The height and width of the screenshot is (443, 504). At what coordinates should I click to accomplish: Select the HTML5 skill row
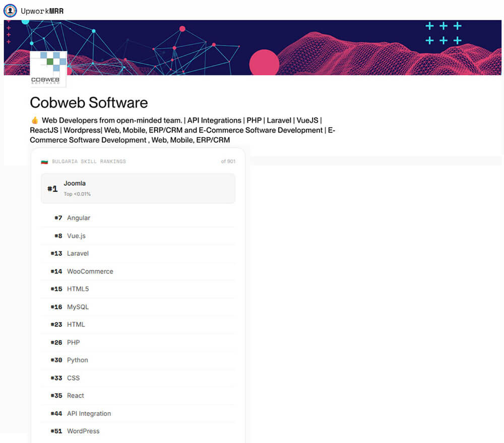click(x=138, y=289)
